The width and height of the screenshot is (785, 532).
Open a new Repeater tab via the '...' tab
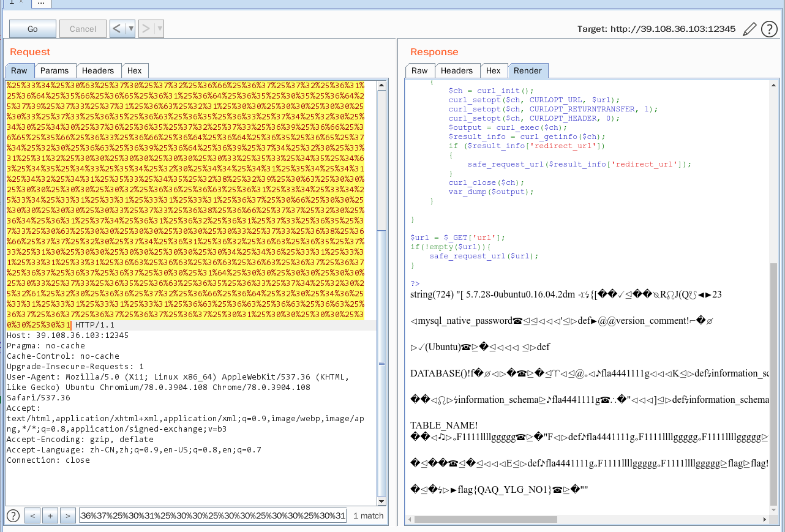point(41,2)
